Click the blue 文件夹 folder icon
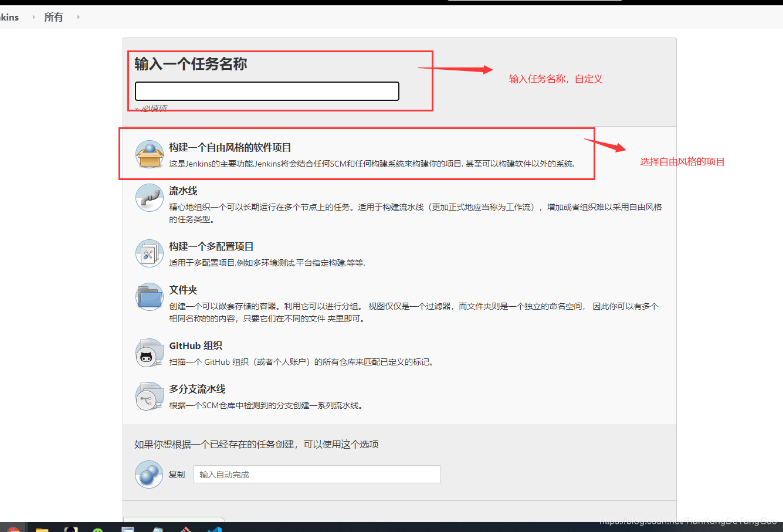This screenshot has width=783, height=532. 149,297
